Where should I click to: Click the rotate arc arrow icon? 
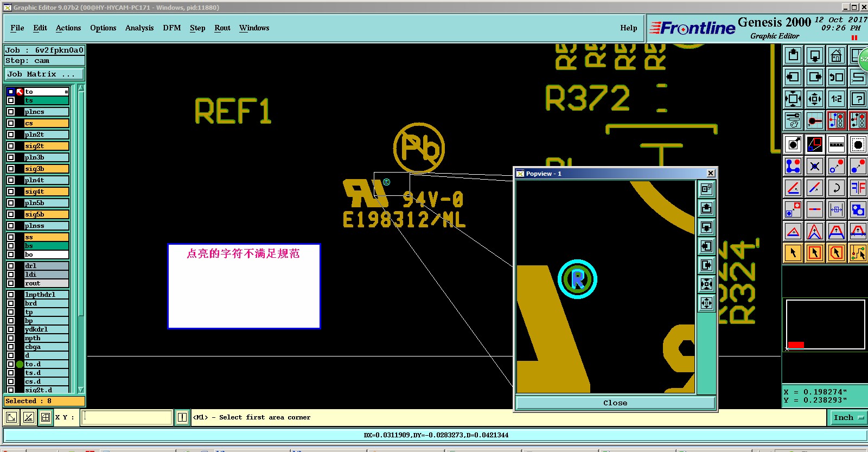837,188
